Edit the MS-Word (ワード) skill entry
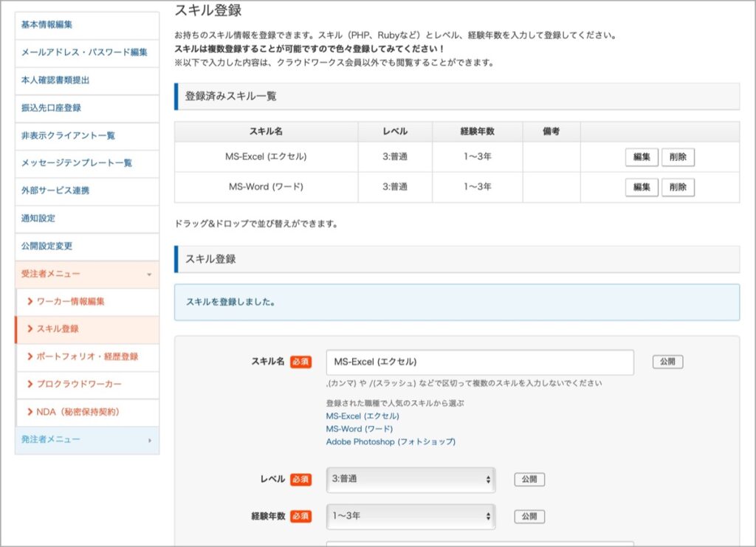This screenshot has height=547, width=756. [642, 188]
